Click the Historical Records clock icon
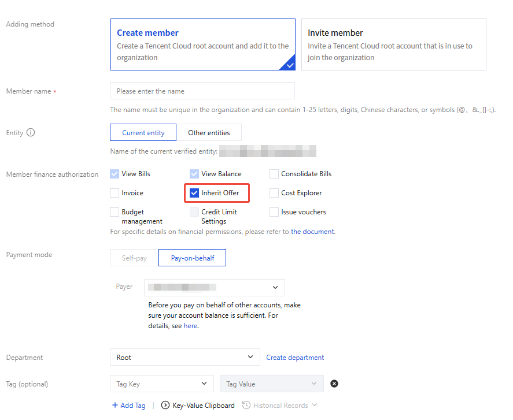The width and height of the screenshot is (513, 420). pyautogui.click(x=246, y=406)
